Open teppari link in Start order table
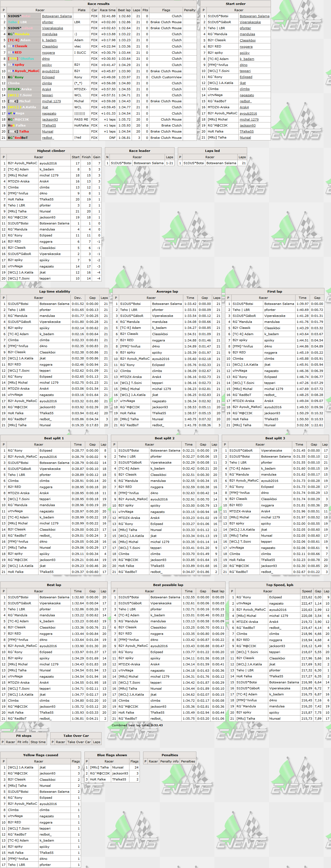This screenshot has width=331, height=868. (245, 71)
